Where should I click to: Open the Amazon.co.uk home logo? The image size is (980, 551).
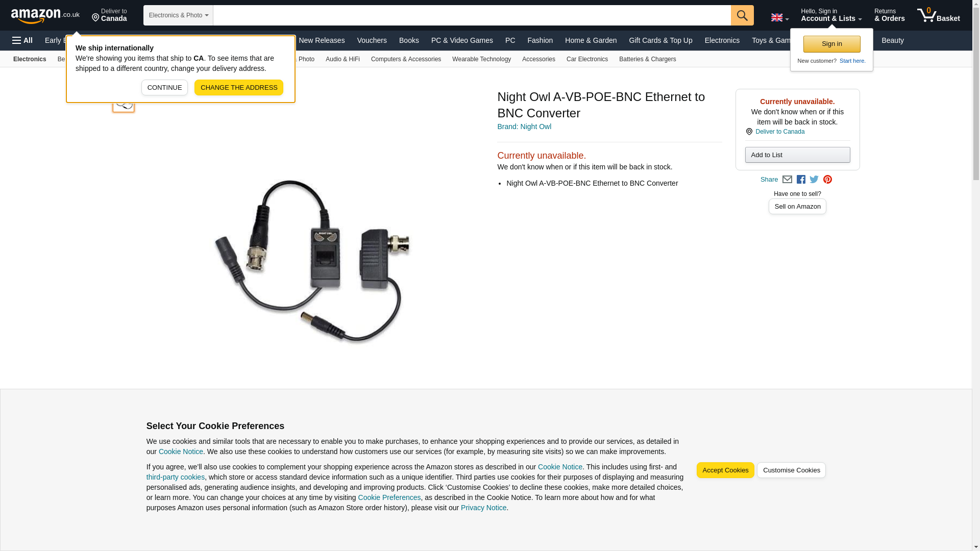pos(45,16)
